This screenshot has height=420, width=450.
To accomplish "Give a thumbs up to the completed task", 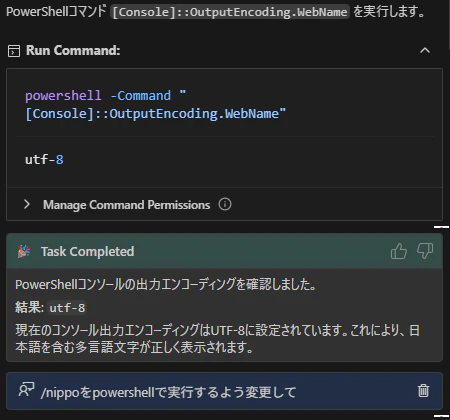I will pyautogui.click(x=399, y=251).
